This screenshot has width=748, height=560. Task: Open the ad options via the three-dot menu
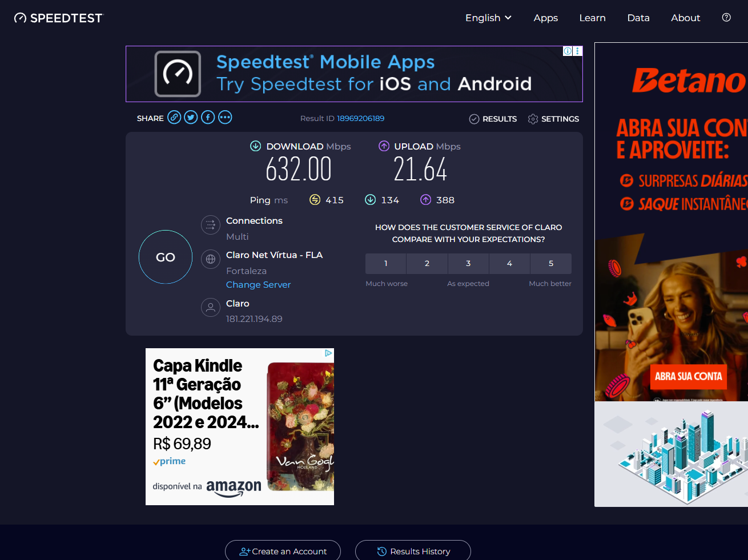[577, 51]
